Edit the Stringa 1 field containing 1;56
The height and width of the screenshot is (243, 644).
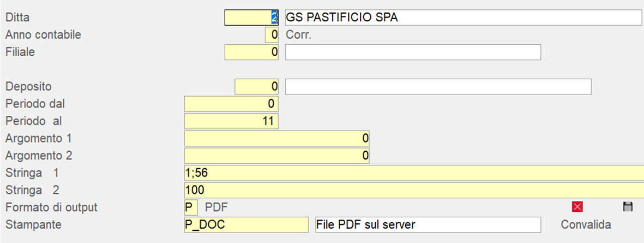(x=414, y=173)
